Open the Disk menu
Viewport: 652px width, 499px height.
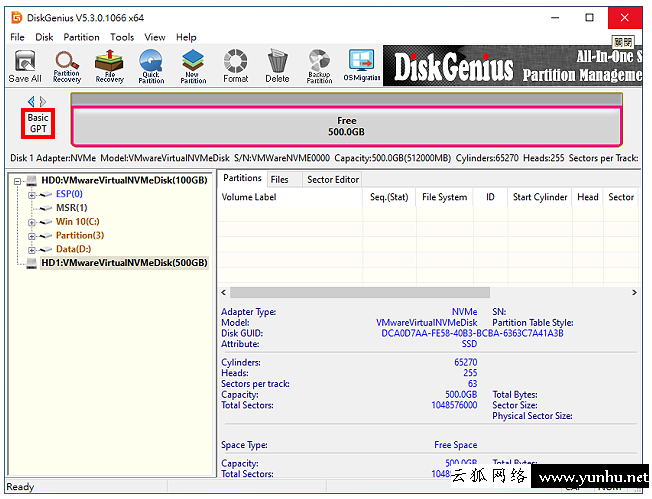[44, 37]
